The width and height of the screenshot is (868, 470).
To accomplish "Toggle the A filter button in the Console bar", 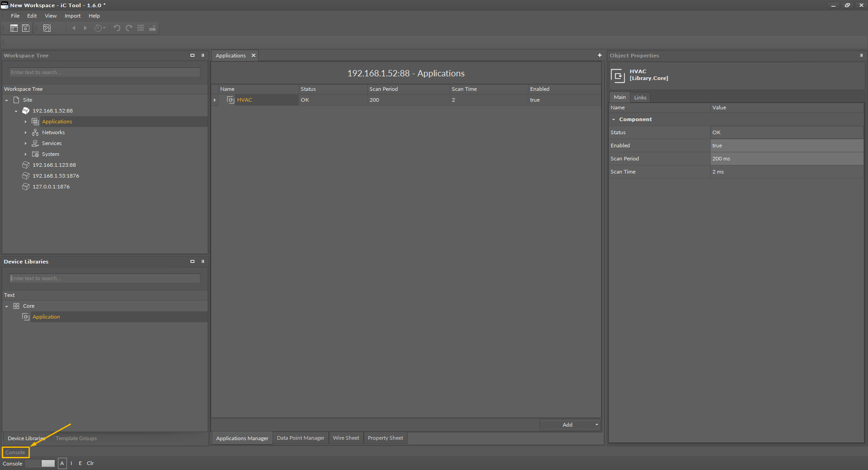I will click(62, 463).
